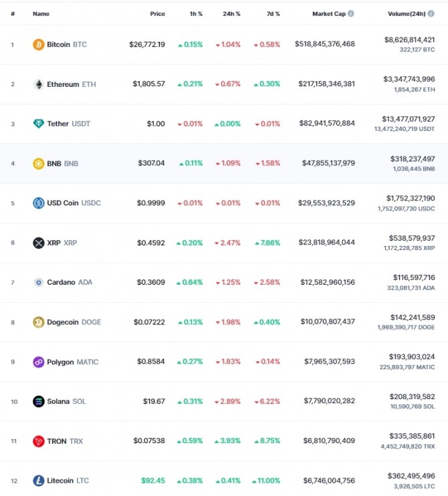Click Litecoin's 24h volume $362,495,496
448x496 pixels.
click(x=411, y=476)
